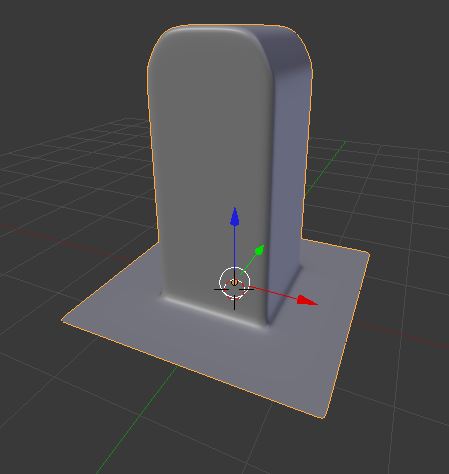Image resolution: width=449 pixels, height=474 pixels.
Task: Click the blue Z-axis arrow tip
Action: point(235,216)
